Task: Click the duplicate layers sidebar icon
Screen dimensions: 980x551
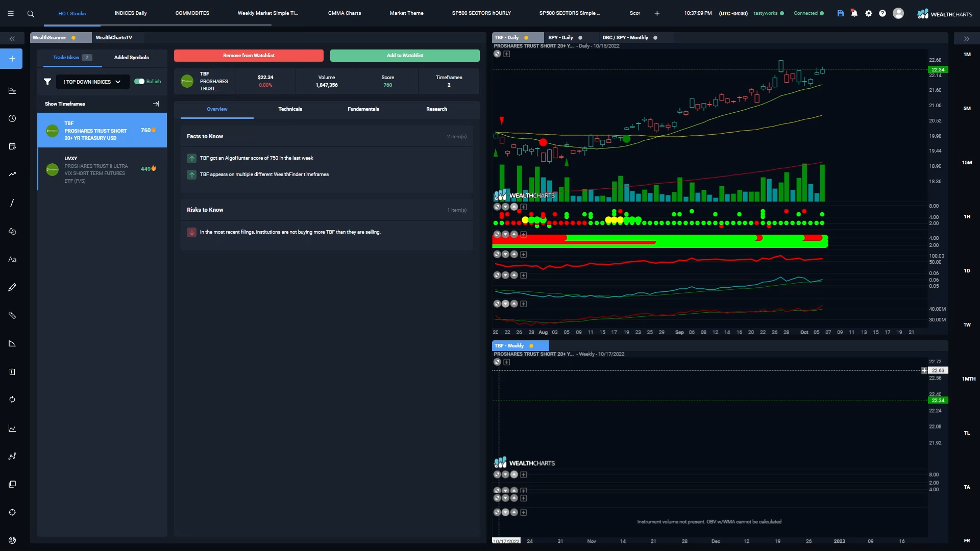Action: coord(12,484)
